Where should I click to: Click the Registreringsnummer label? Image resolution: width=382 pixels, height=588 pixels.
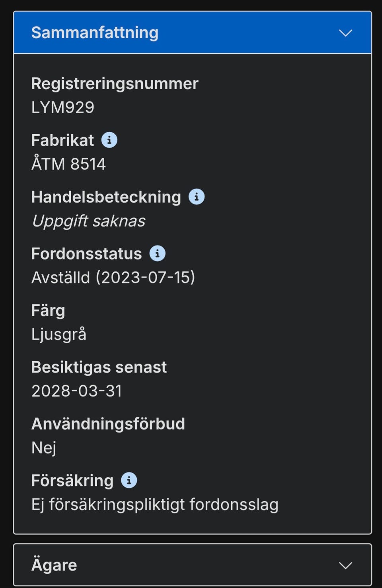tap(115, 84)
